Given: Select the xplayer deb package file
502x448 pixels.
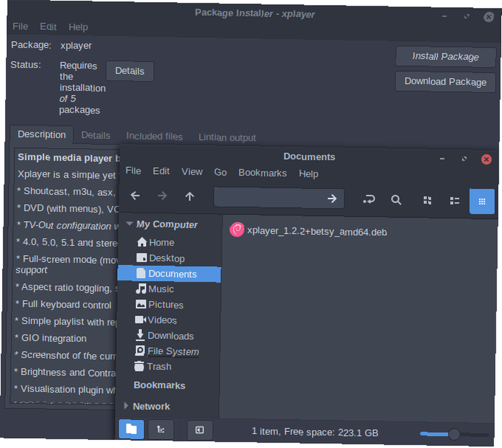Looking at the screenshot, I should (308, 231).
